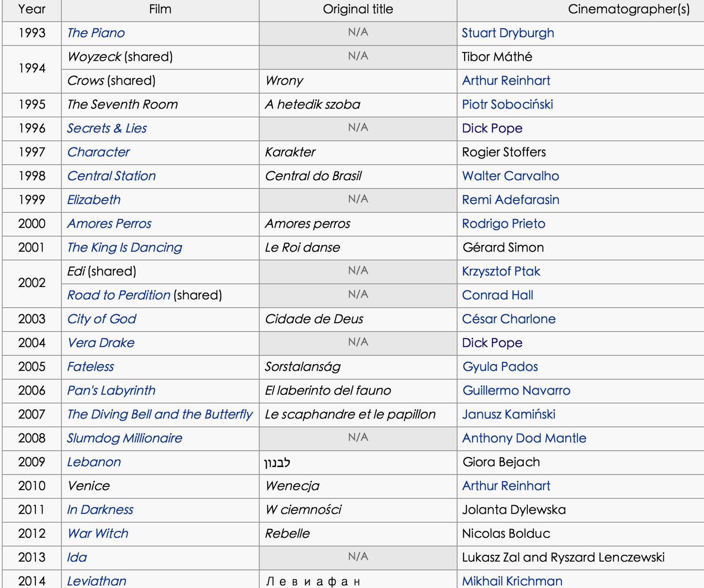
Task: Select the Crows (shared) cell
Action: (160, 81)
